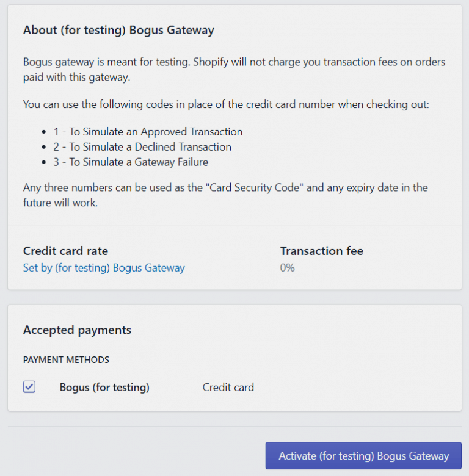
Task: Click the Accepted payments heading
Action: 77,330
